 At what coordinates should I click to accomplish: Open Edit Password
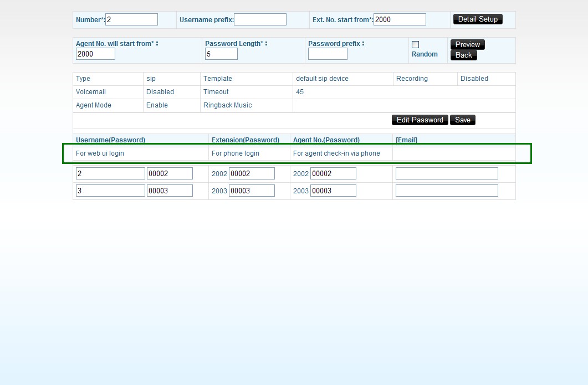click(420, 120)
